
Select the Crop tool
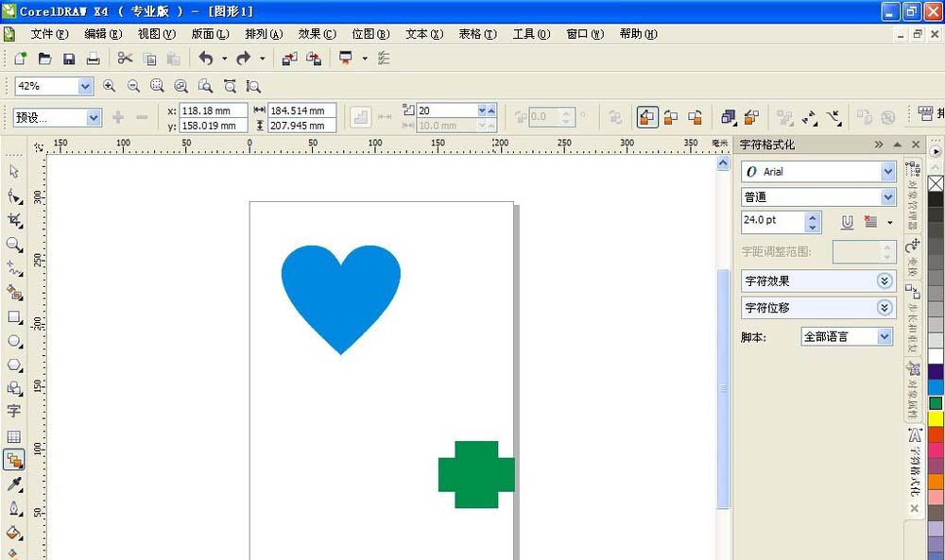pyautogui.click(x=14, y=220)
